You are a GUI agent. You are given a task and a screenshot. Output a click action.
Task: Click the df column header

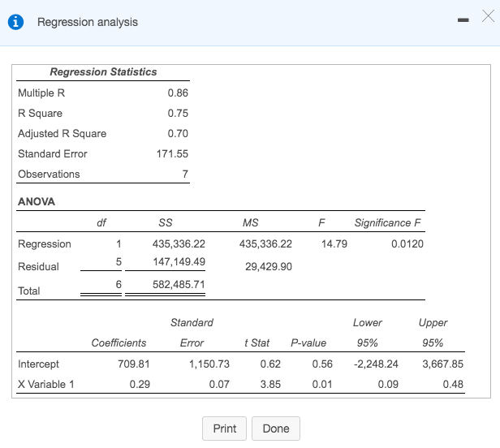(x=101, y=222)
